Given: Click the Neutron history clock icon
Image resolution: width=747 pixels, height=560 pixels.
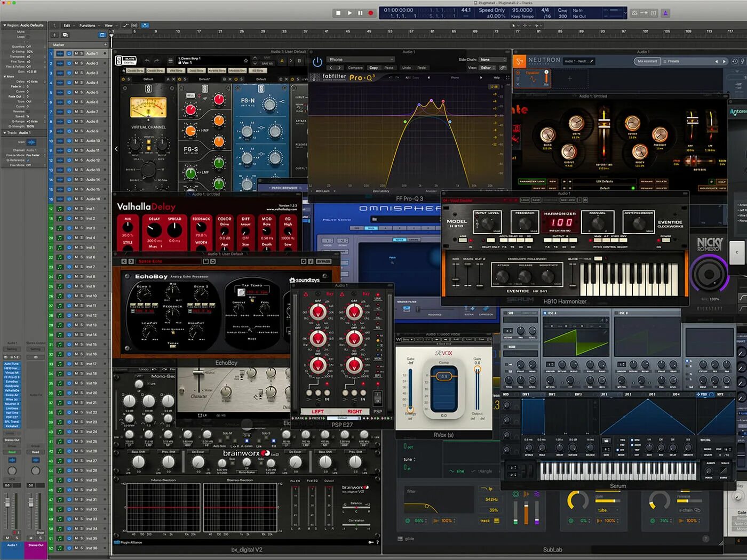Looking at the screenshot, I should pyautogui.click(x=735, y=61).
